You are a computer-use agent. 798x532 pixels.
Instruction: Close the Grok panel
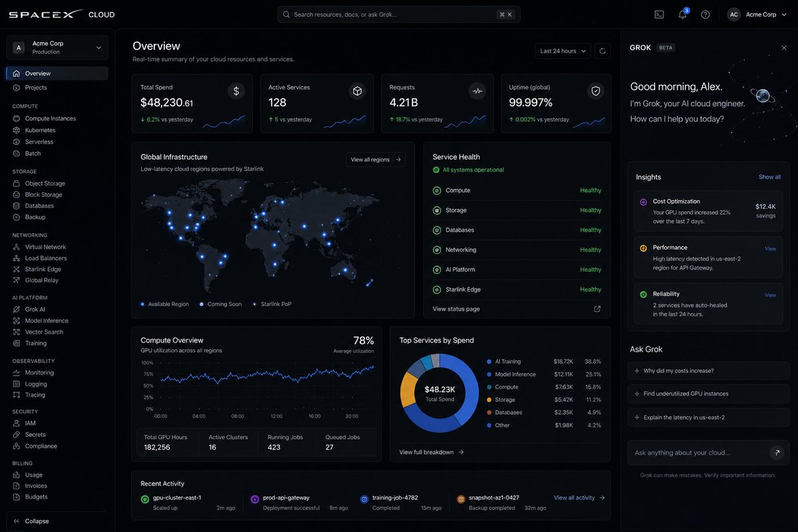click(783, 48)
